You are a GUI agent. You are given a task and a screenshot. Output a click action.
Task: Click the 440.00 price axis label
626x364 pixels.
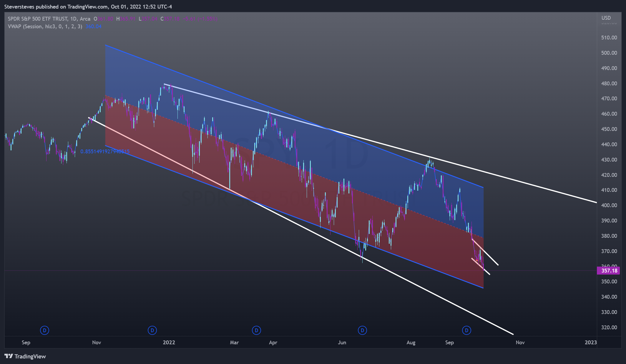click(x=609, y=144)
